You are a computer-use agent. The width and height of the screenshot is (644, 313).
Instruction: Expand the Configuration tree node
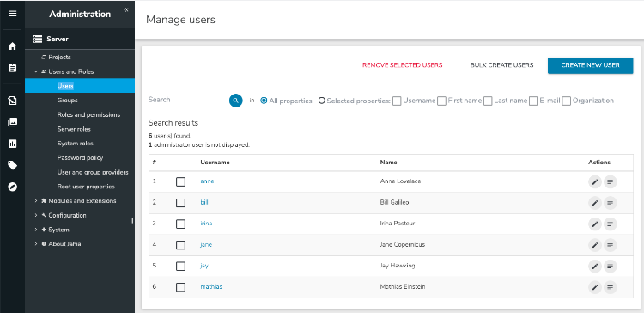click(36, 215)
